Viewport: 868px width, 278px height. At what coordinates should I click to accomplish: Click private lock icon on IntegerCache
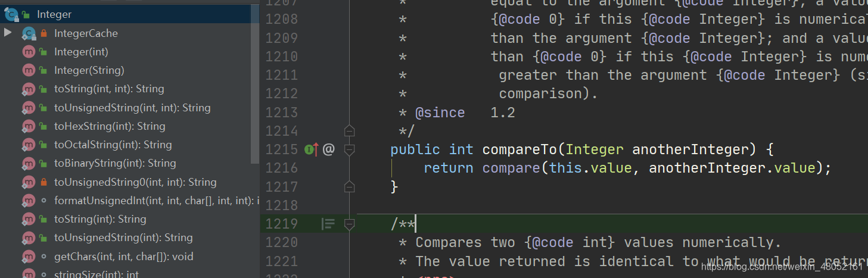(x=43, y=33)
